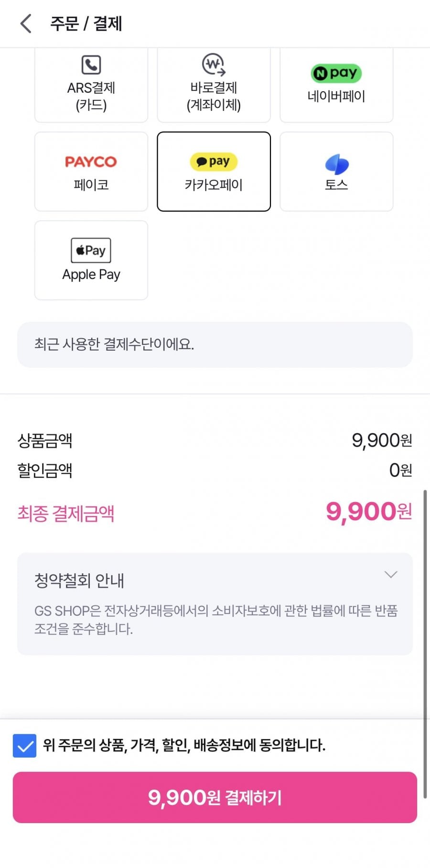Tap the 최근 사용한 결제수단 notice

pos(215,344)
